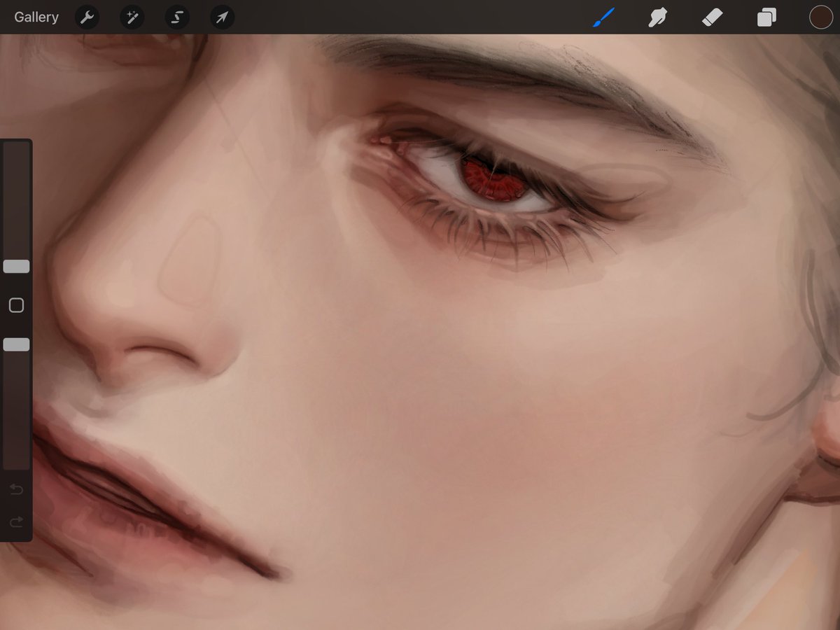Open the Actions wrench menu
840x630 pixels.
[87, 17]
